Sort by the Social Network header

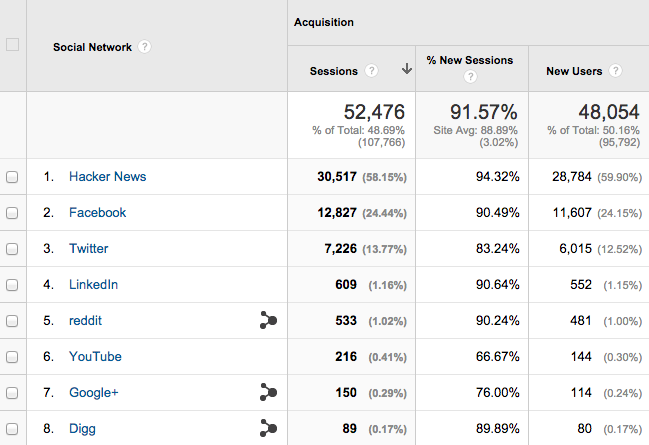tap(92, 47)
